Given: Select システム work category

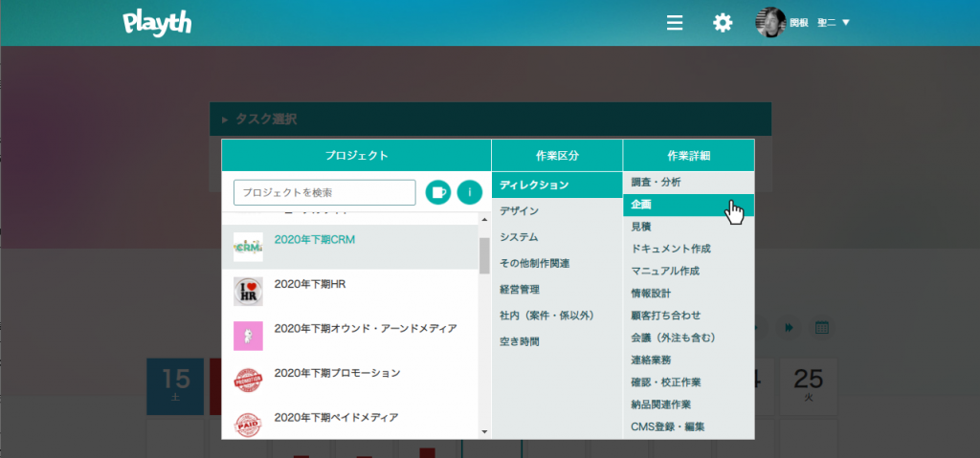Looking at the screenshot, I should (x=557, y=237).
